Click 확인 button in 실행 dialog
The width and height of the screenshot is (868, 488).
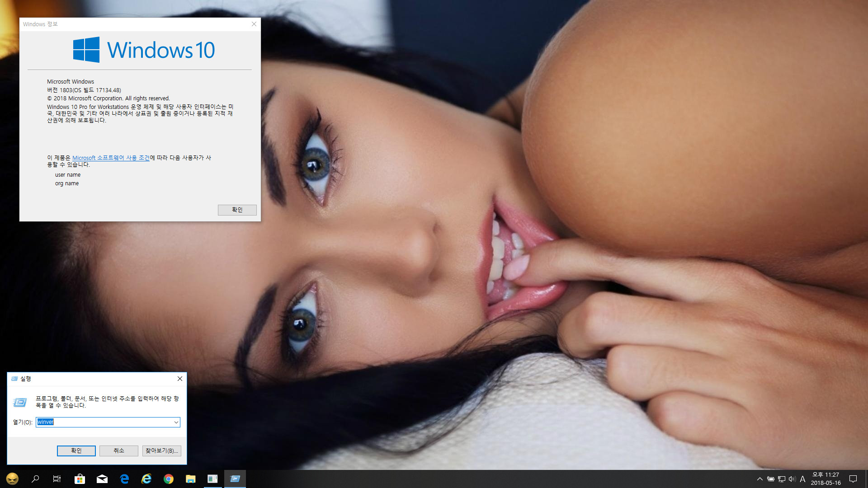click(x=76, y=450)
